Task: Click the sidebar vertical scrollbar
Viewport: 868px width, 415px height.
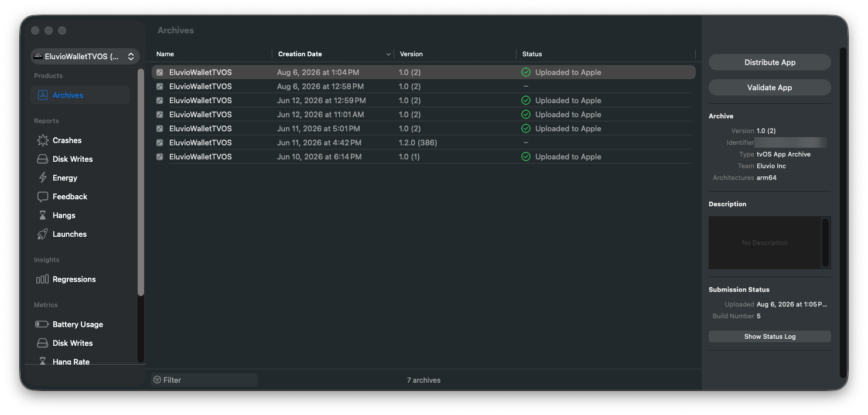Action: tap(141, 182)
